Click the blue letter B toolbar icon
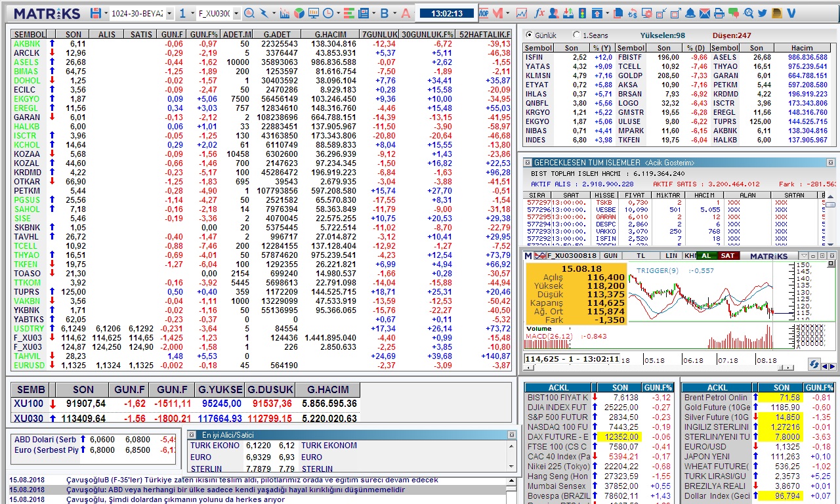This screenshot has height=504, width=840. point(385,13)
